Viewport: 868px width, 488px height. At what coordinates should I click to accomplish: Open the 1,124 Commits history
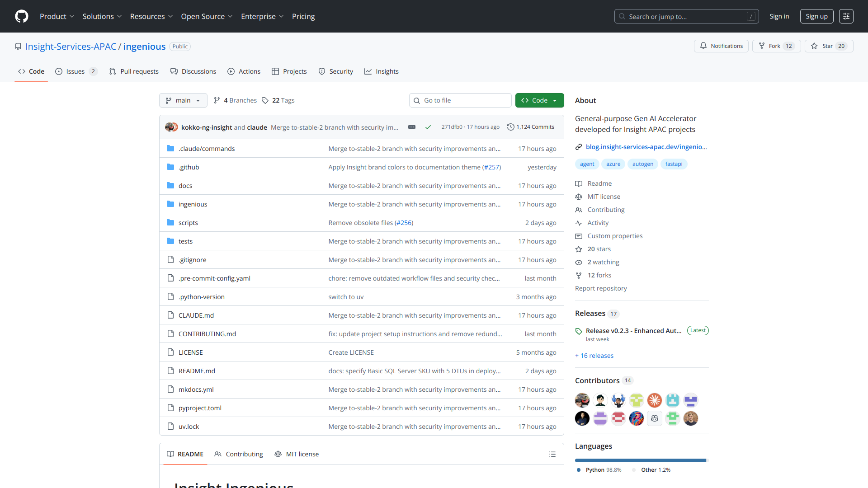pos(531,127)
